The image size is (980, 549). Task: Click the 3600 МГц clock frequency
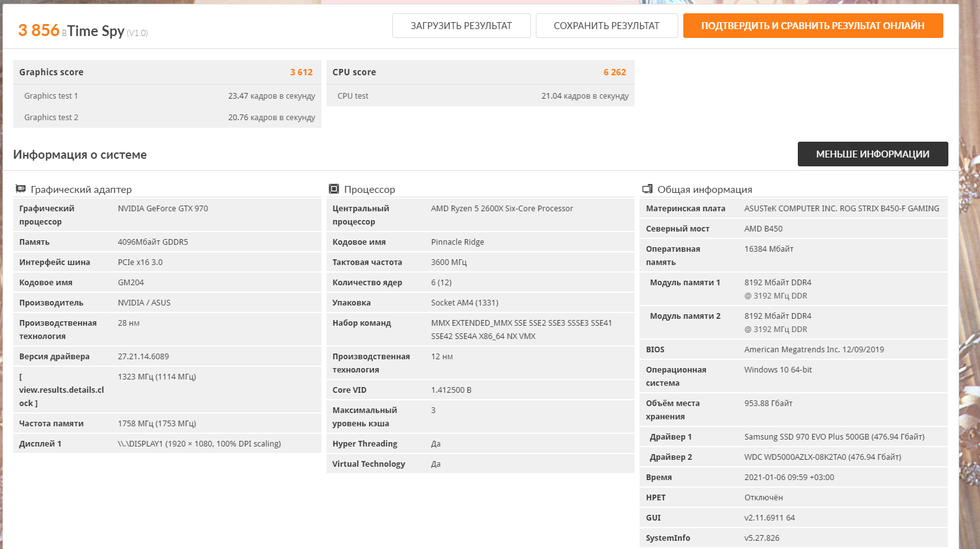[449, 262]
